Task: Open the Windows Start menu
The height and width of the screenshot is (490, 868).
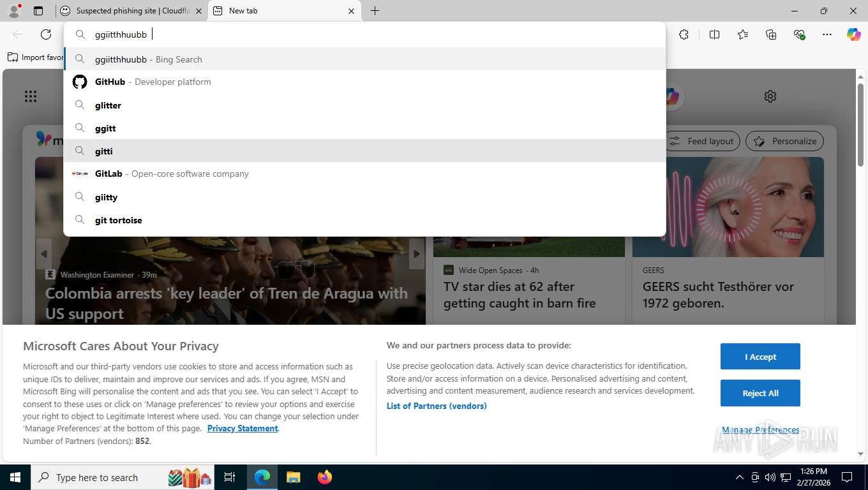Action: click(x=15, y=477)
